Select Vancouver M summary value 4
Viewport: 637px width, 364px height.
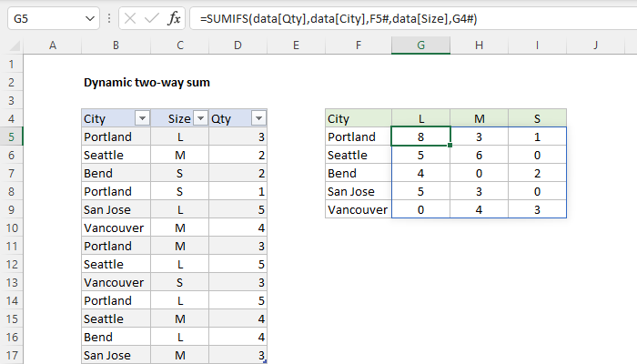479,209
